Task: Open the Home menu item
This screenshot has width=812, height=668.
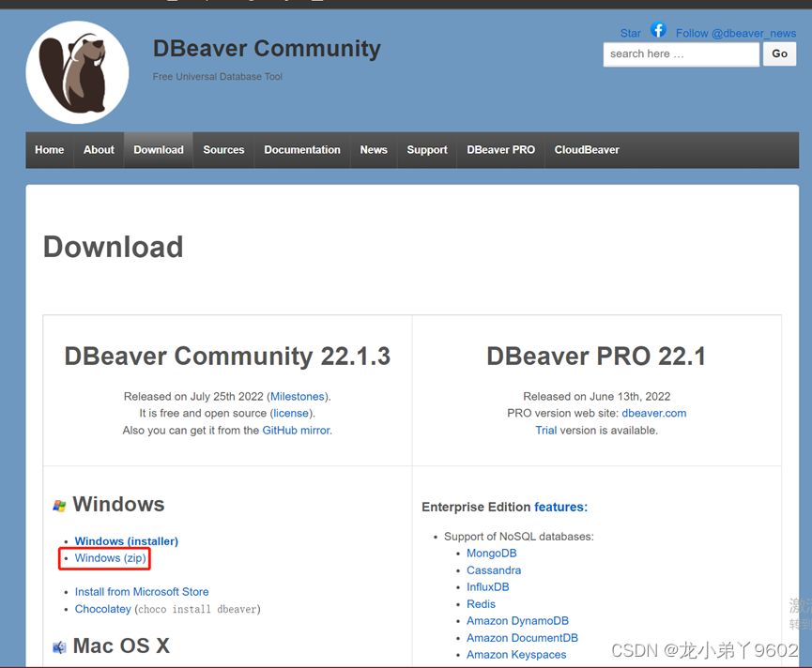Action: [50, 150]
